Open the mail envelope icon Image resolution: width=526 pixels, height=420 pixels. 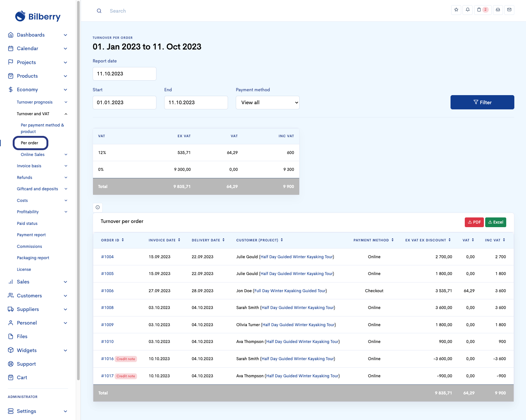tap(509, 10)
